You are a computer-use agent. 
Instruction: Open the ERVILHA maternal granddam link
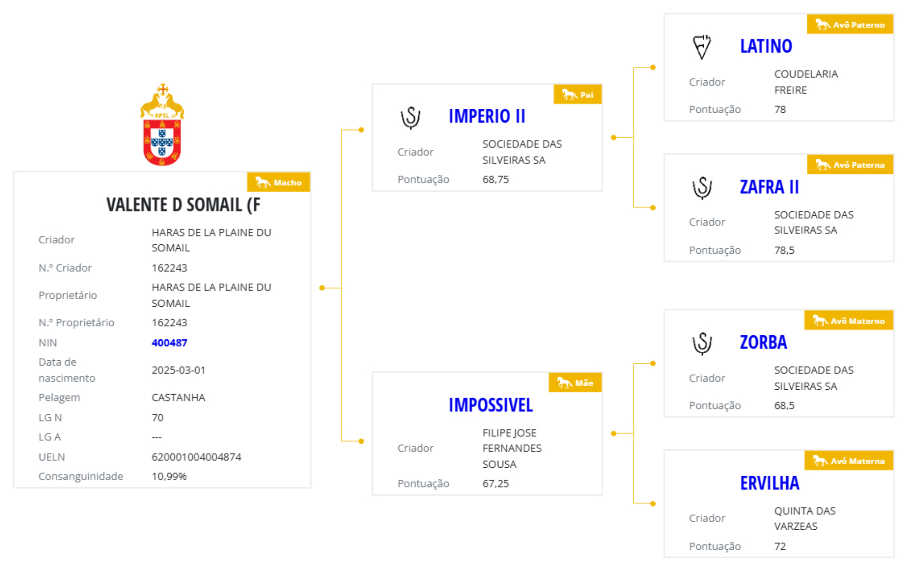[770, 483]
